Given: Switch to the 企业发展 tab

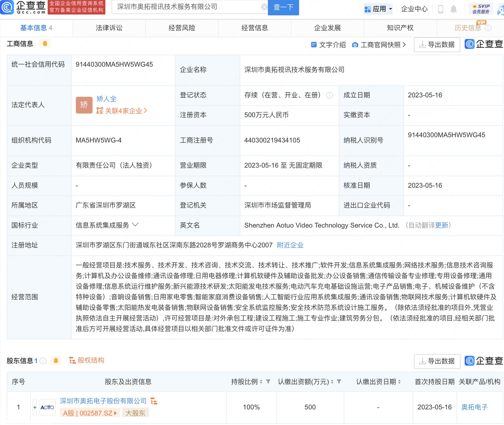Looking at the screenshot, I should point(327,28).
